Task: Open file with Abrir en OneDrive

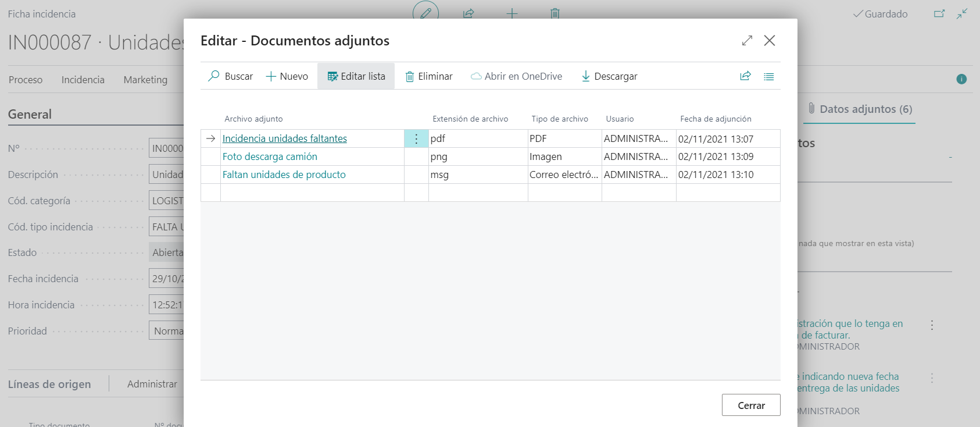Action: (516, 76)
